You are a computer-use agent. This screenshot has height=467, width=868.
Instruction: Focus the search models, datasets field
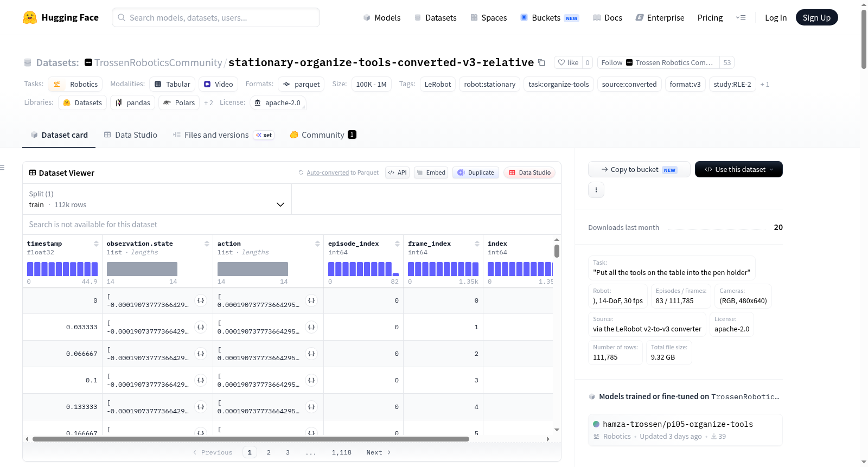click(x=216, y=17)
